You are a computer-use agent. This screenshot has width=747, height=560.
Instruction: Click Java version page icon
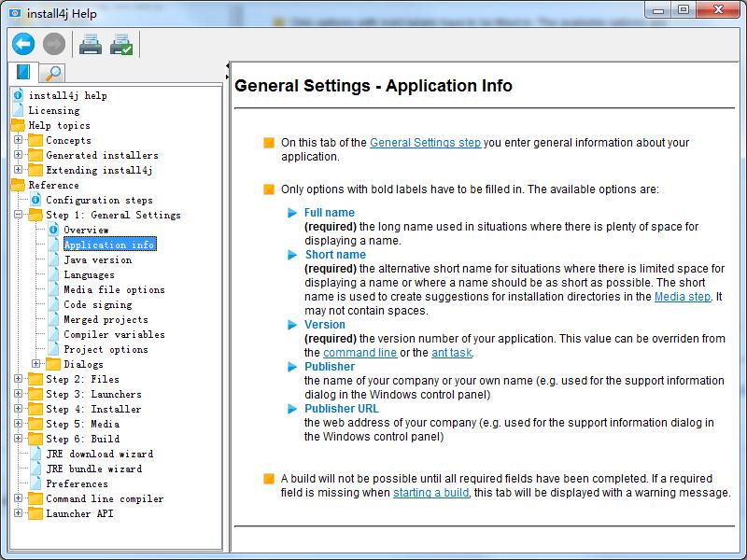[53, 259]
